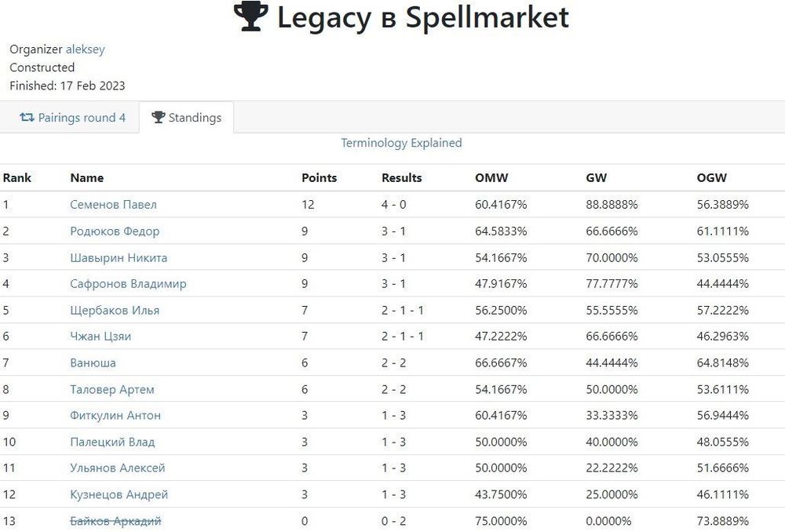
Task: Select player Кузнецов Андрей
Action: coord(119,495)
